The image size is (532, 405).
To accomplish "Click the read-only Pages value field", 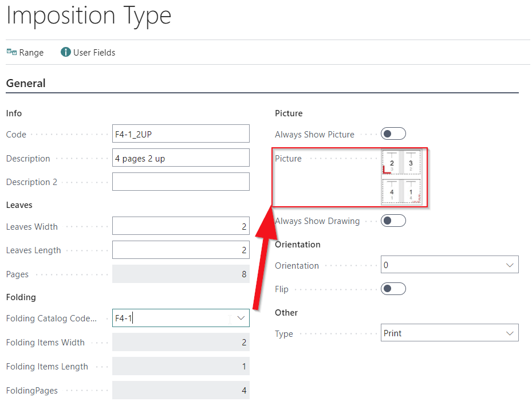I will click(180, 274).
